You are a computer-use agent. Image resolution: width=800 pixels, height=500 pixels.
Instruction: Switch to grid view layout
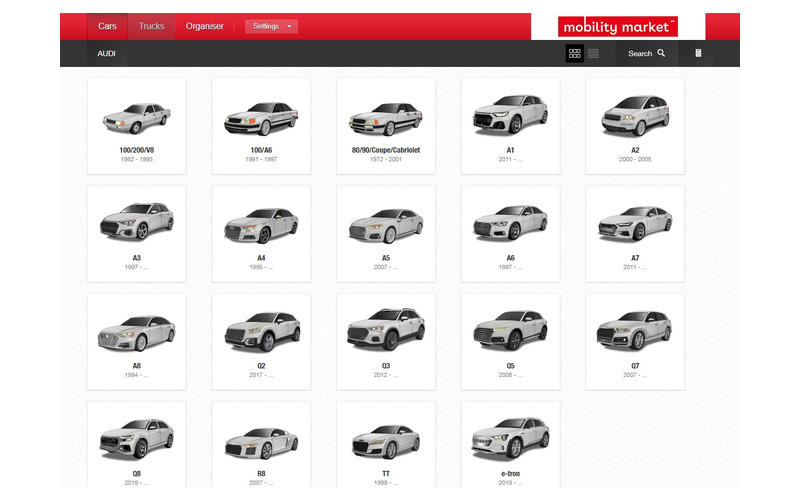point(575,54)
